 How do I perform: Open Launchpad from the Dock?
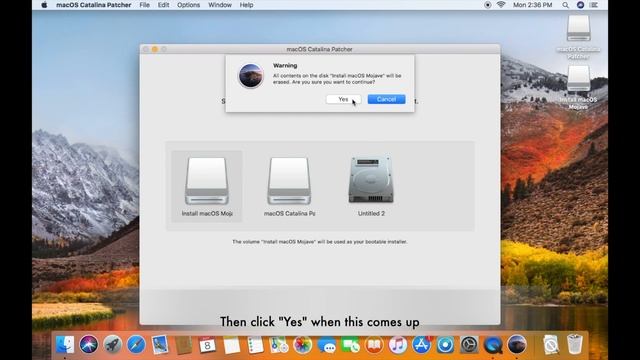tap(112, 345)
